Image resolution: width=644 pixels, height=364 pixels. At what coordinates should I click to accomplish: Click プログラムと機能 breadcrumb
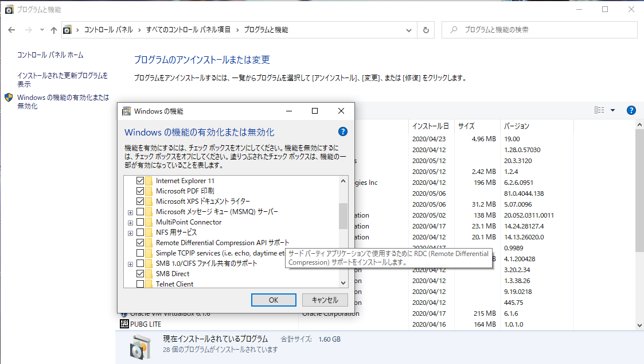point(266,30)
